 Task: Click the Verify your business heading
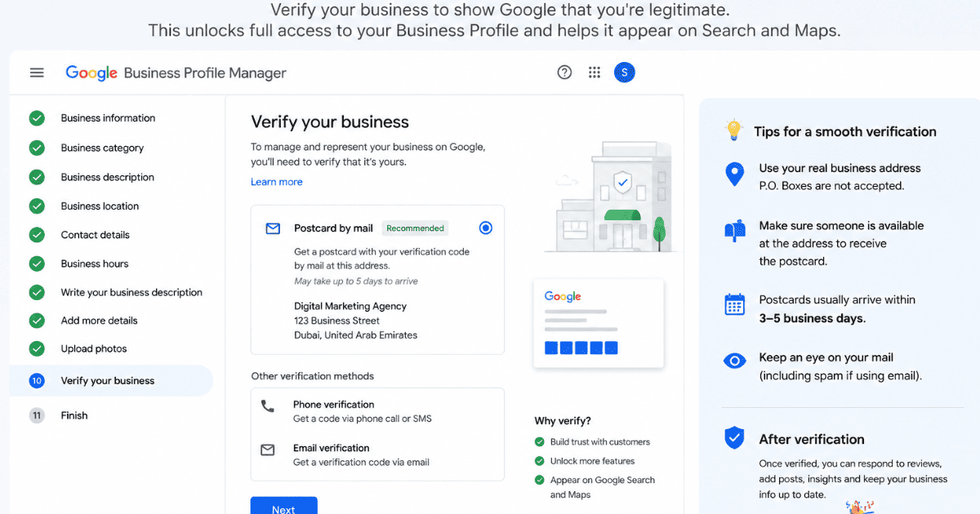pyautogui.click(x=330, y=122)
